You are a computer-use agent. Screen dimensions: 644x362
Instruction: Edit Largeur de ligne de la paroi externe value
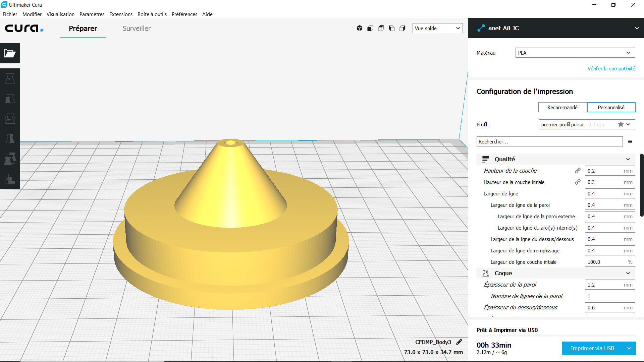click(610, 216)
